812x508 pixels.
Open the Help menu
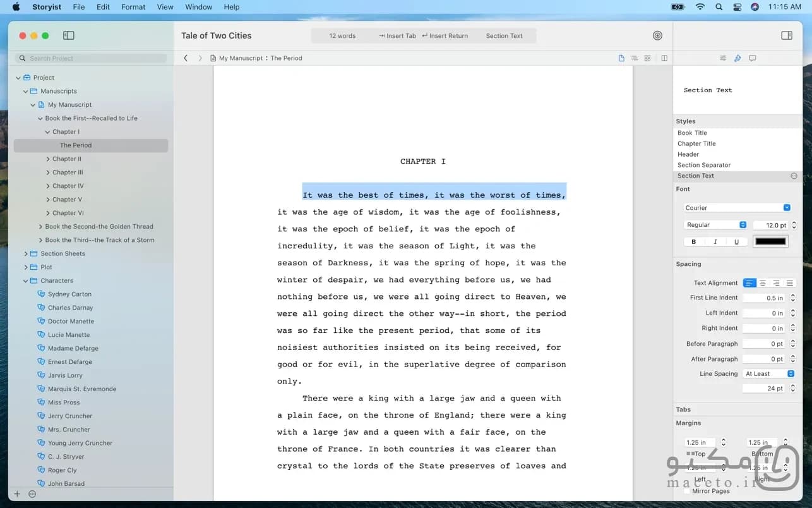tap(232, 7)
